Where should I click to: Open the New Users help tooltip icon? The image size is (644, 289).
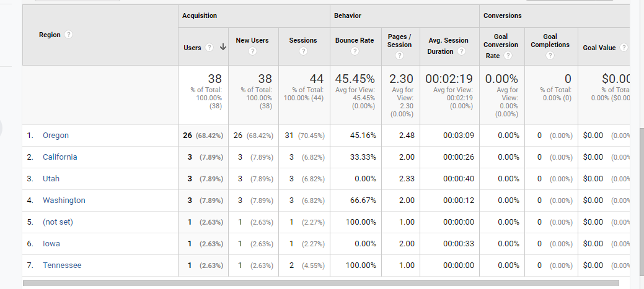click(252, 51)
